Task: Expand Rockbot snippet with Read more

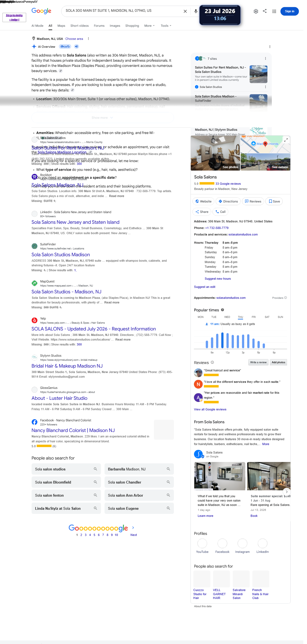Action: click(x=117, y=196)
